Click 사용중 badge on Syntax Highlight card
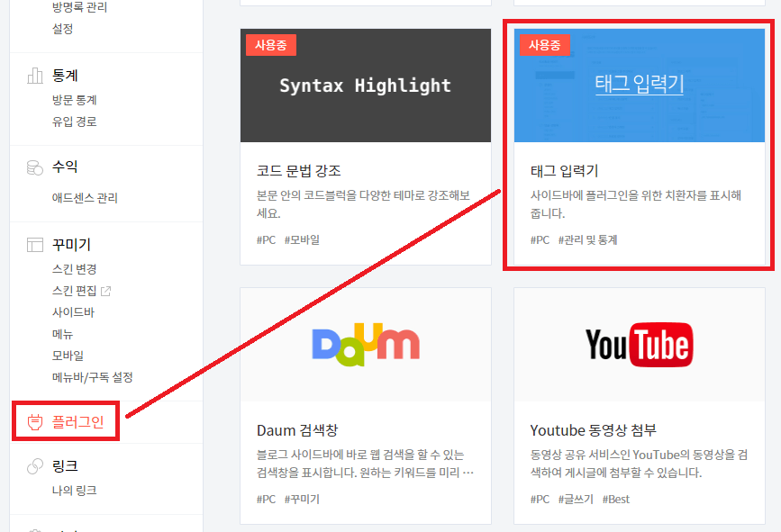 point(271,45)
